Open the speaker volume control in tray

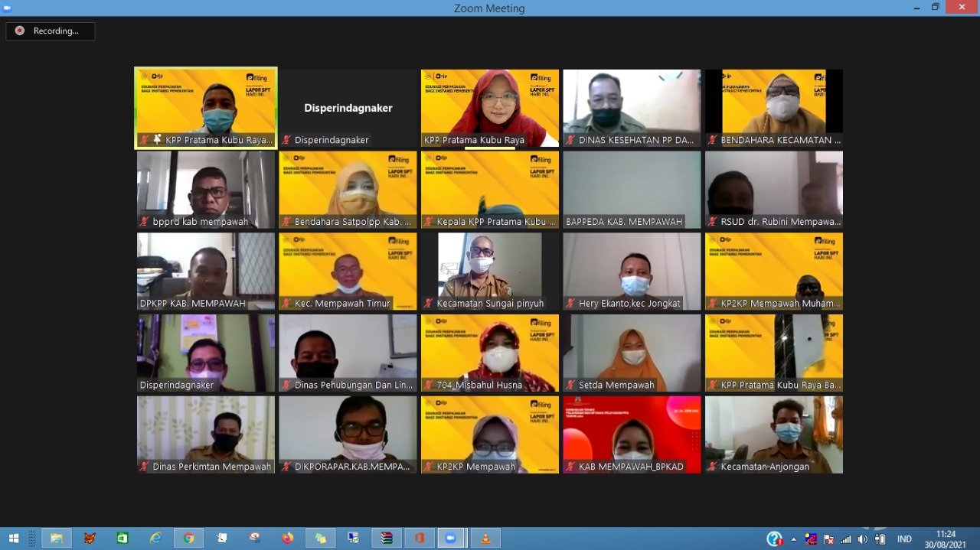coord(863,539)
